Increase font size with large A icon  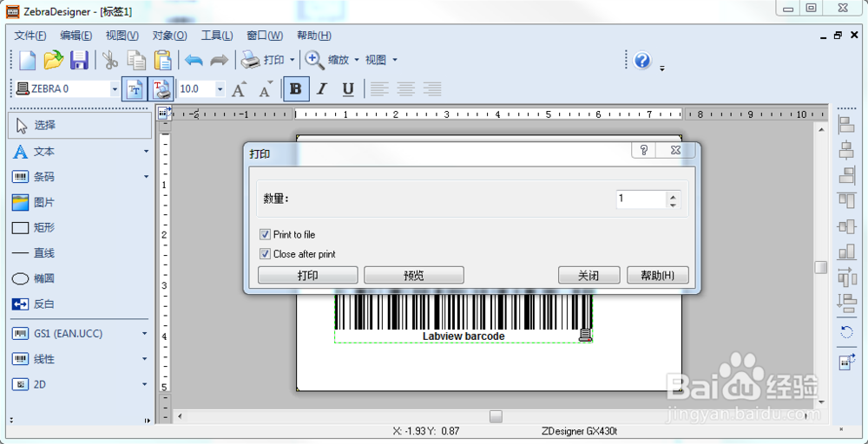pos(240,88)
